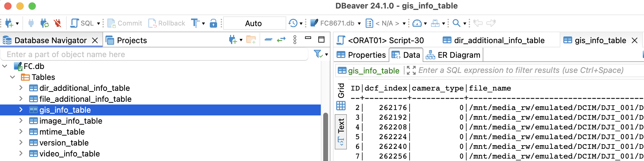Image resolution: width=644 pixels, height=161 pixels.
Task: Close the gis_info_table editor tab
Action: (635, 40)
